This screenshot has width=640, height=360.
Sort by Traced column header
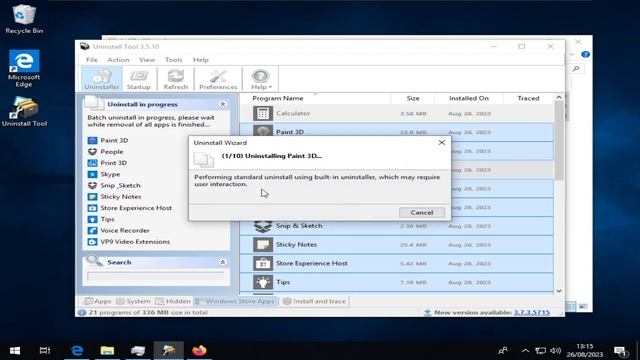528,98
